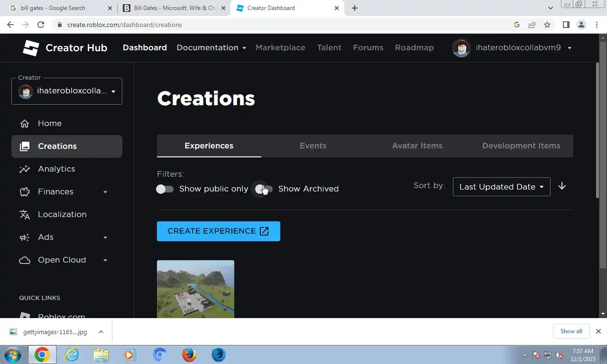The image size is (607, 364).
Task: Click the sort direction arrow icon
Action: pyautogui.click(x=562, y=186)
